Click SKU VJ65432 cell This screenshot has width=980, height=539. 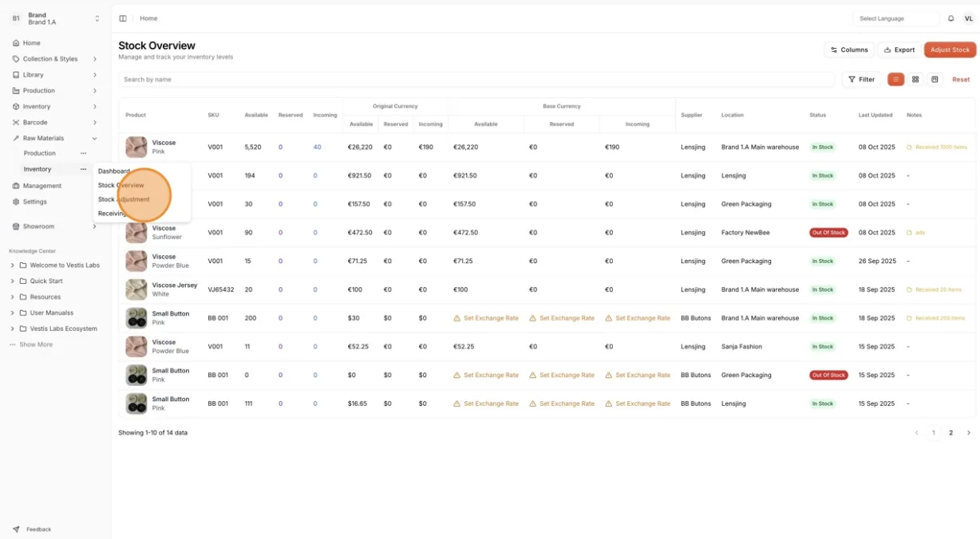point(221,289)
